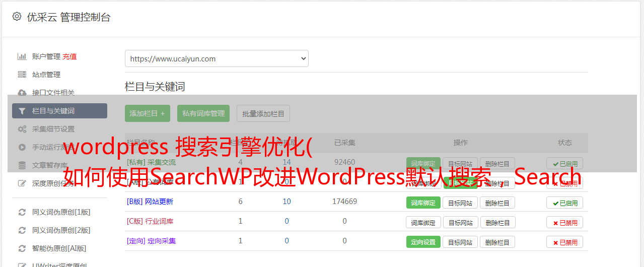Click 目标网站 in the [B版] 网站更新 row

click(460, 203)
